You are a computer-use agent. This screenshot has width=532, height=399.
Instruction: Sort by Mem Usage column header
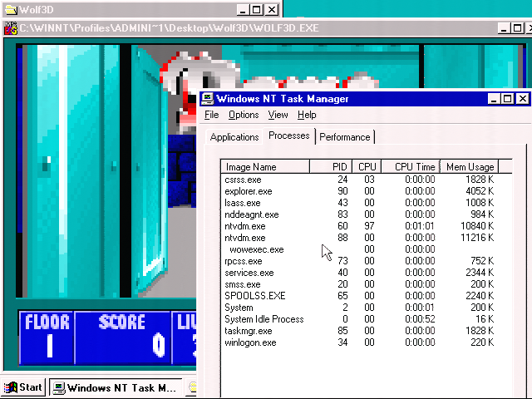click(x=470, y=166)
